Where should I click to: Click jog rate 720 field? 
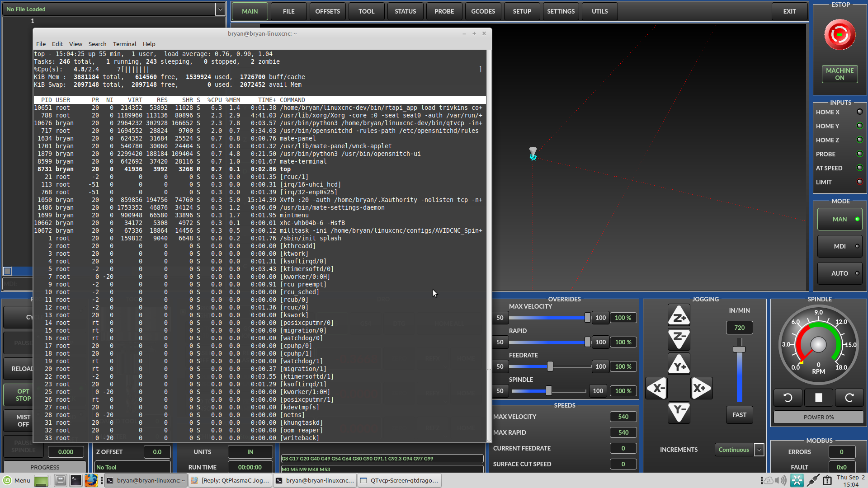739,328
